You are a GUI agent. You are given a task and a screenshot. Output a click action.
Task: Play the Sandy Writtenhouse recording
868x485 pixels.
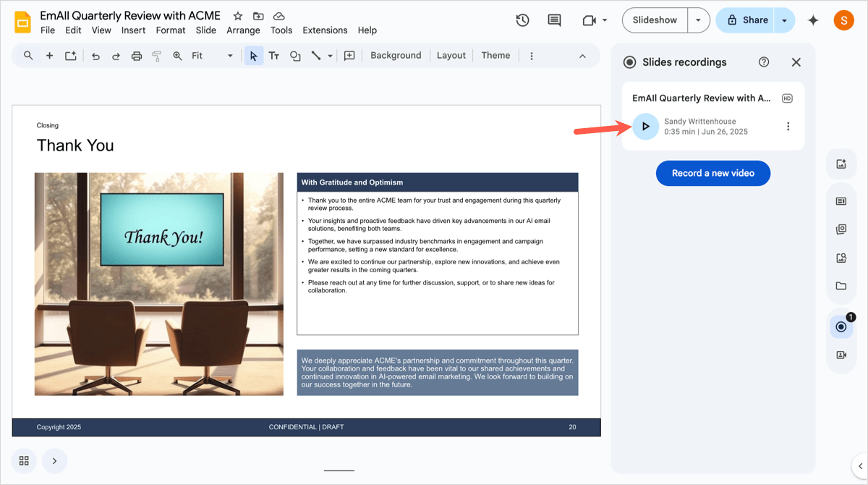645,127
